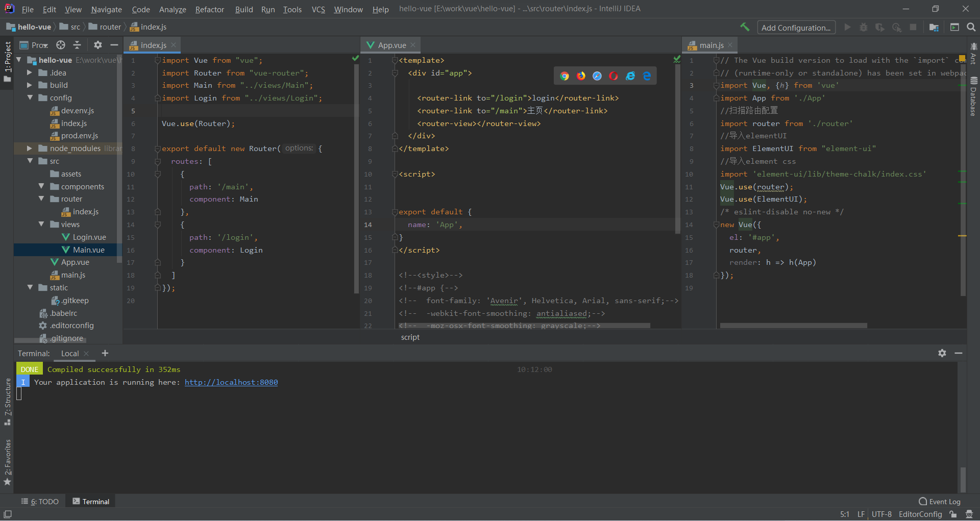The image size is (980, 521).
Task: Collapse the config folder
Action: [x=30, y=98]
